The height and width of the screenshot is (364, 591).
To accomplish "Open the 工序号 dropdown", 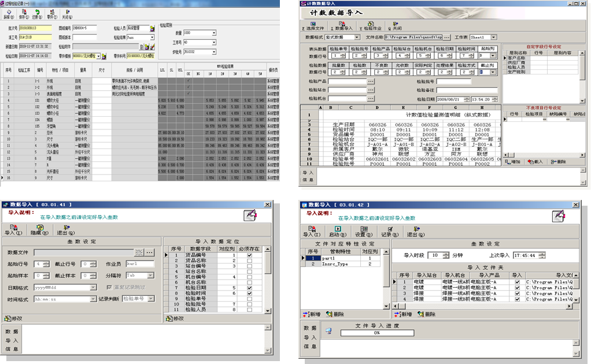I will click(x=214, y=43).
